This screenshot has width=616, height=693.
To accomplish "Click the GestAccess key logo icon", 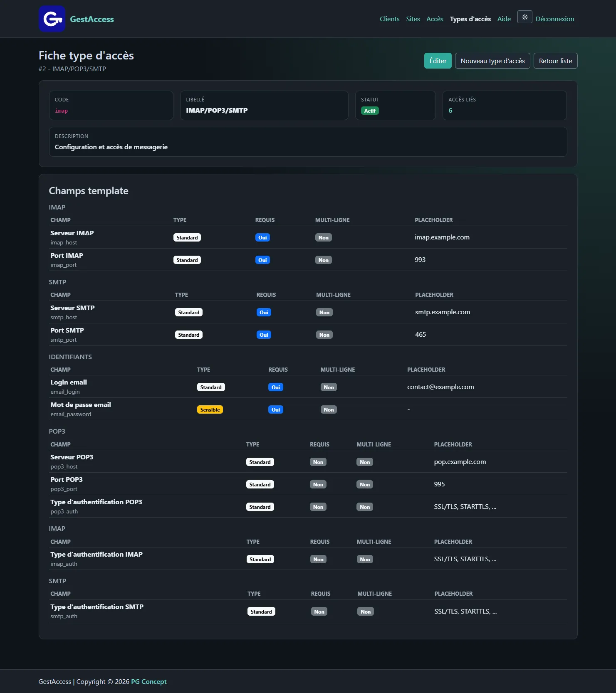I will tap(52, 19).
